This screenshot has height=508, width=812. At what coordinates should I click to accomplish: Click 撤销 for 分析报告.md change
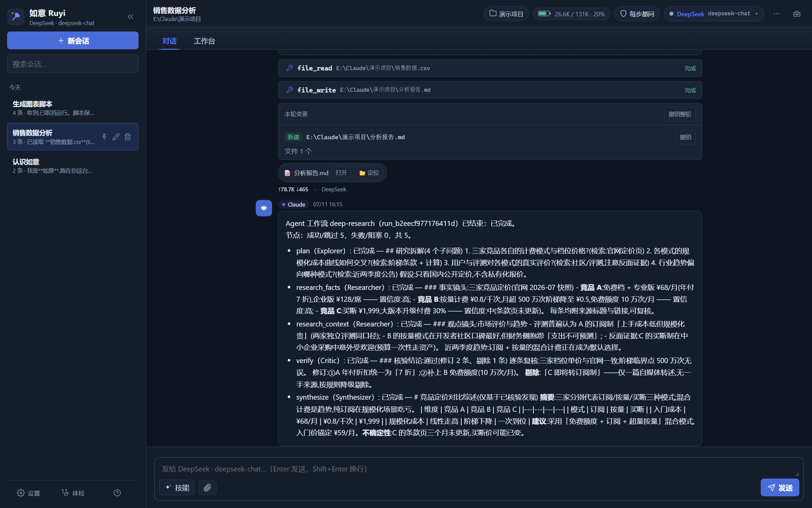(685, 137)
